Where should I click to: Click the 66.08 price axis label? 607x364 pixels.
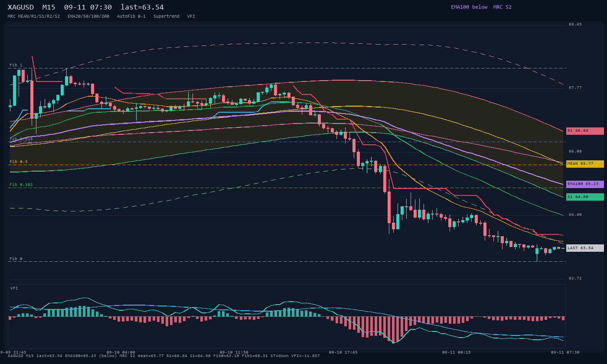pos(575,151)
